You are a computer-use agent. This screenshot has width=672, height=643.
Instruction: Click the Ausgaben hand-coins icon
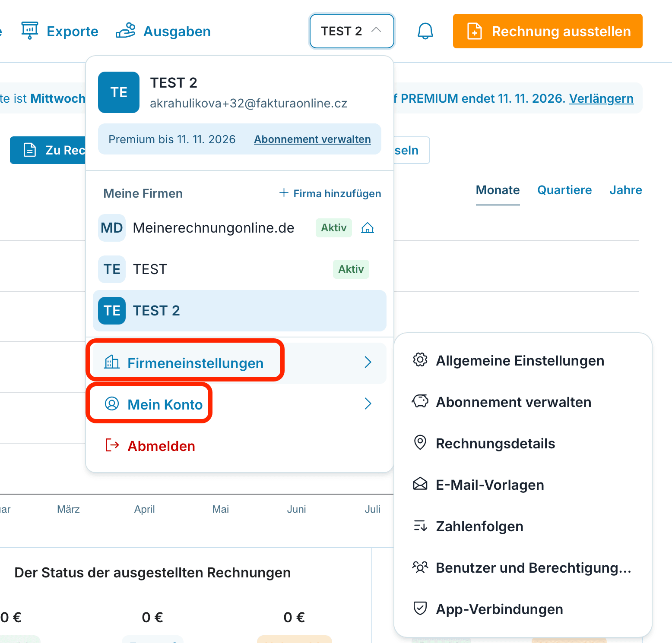[126, 31]
